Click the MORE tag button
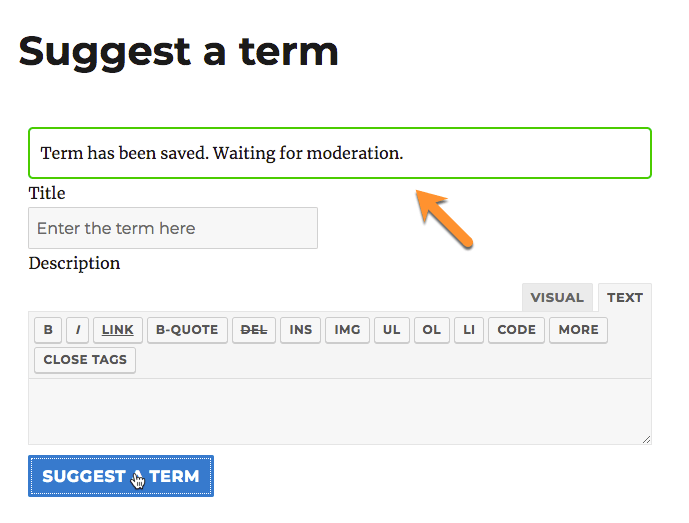689x523 pixels. [578, 330]
